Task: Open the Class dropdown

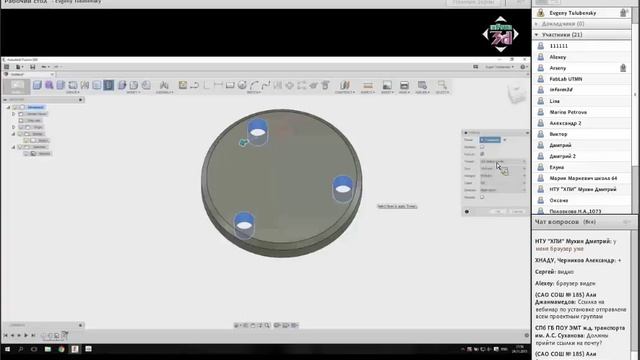Action: point(502,183)
